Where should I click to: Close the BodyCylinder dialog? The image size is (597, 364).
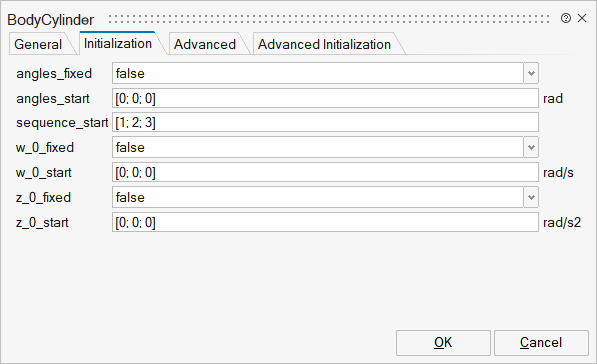[582, 18]
